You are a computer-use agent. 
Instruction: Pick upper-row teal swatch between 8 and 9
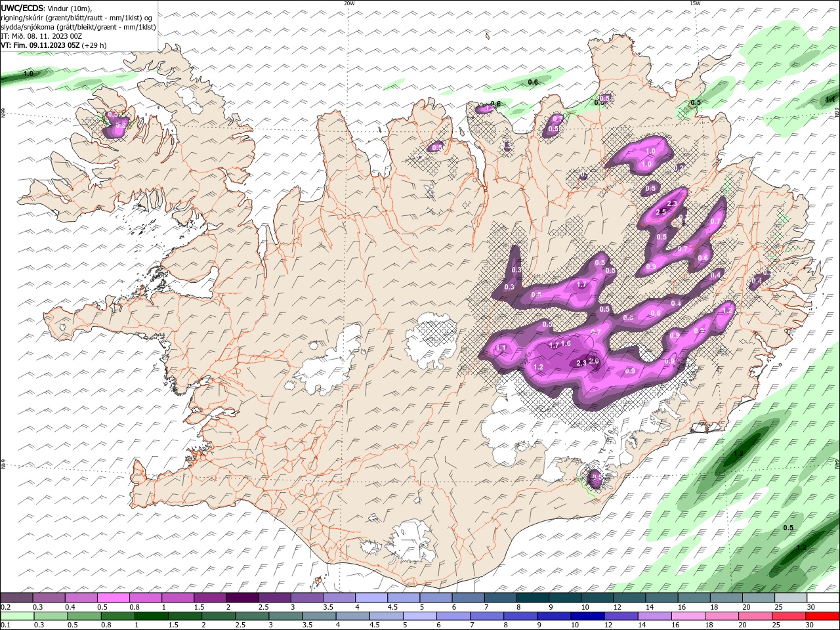(x=532, y=598)
